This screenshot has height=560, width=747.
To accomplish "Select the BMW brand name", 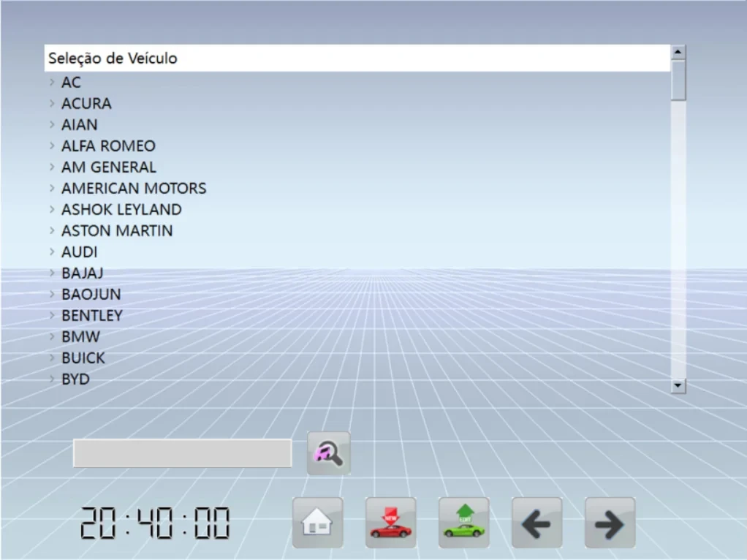I will click(x=80, y=337).
